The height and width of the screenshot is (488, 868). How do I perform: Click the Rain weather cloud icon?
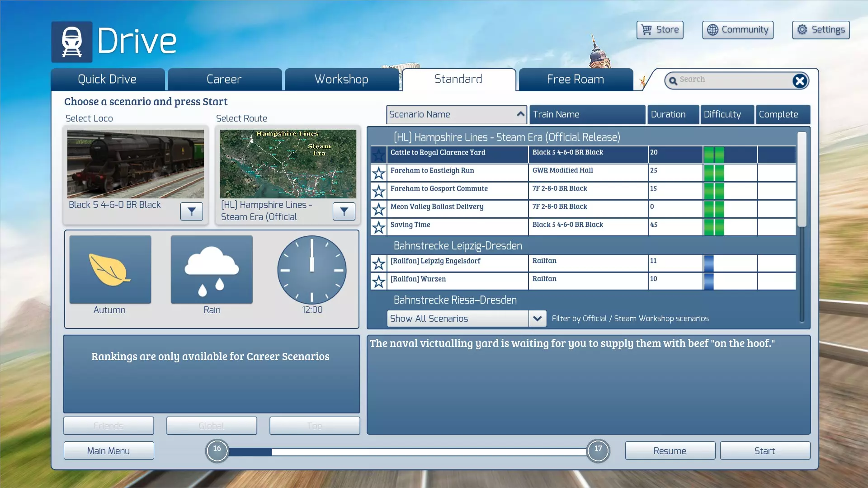(x=212, y=270)
